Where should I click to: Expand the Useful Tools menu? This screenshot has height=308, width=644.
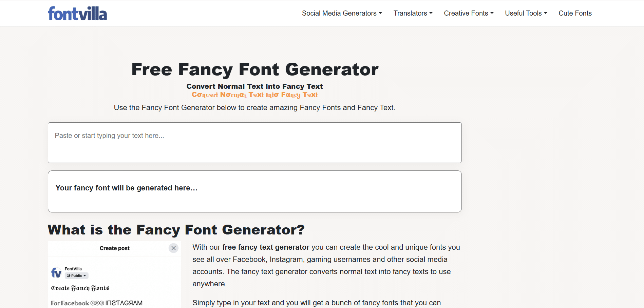click(526, 13)
